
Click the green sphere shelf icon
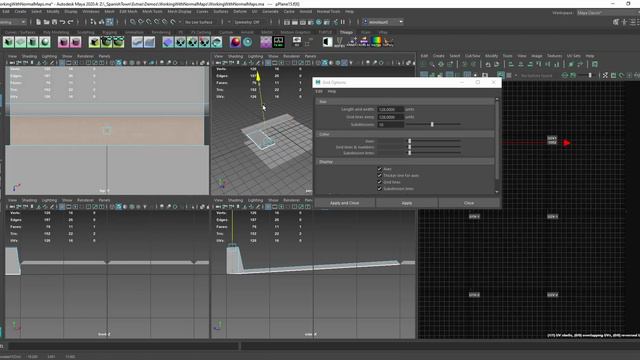coord(44,42)
